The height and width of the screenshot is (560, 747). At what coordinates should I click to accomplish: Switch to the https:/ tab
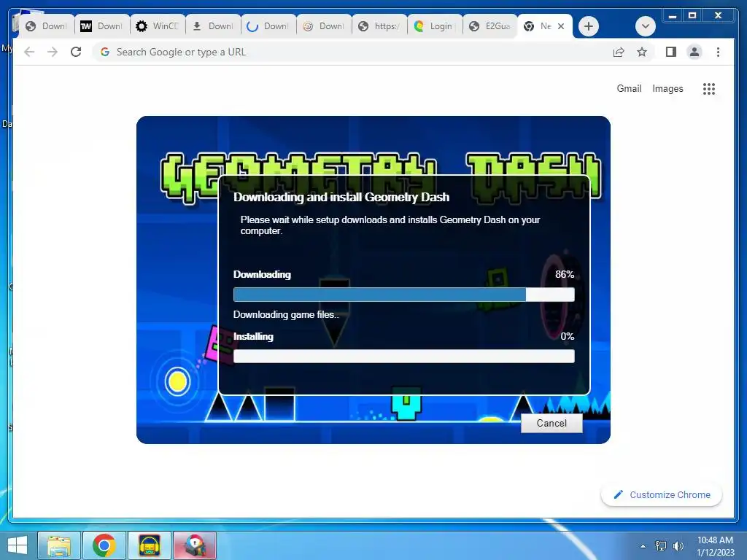(379, 26)
